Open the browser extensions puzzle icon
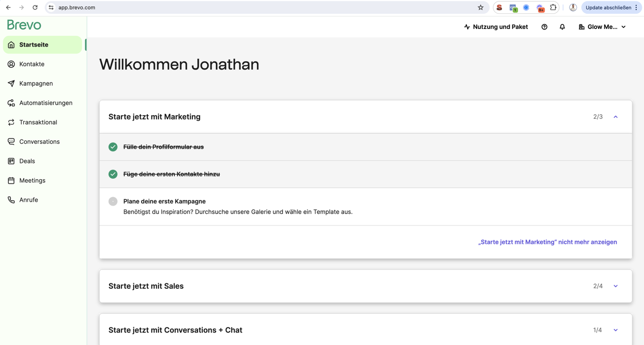 pos(553,7)
